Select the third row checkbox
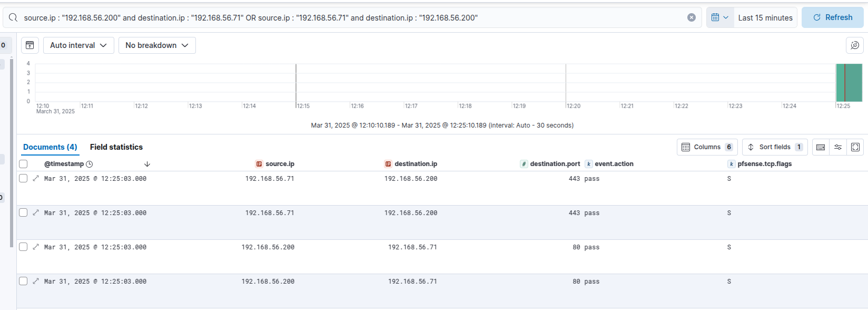The image size is (868, 310). (23, 247)
